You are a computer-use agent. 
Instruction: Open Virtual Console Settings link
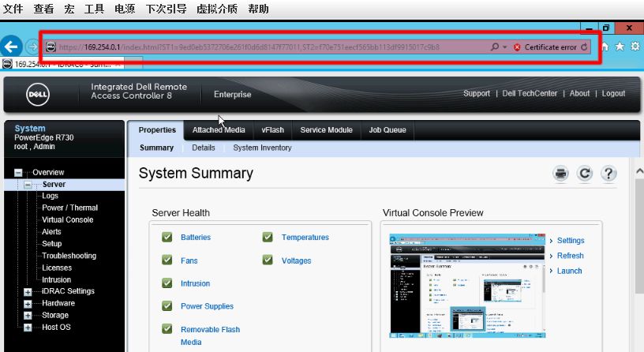[571, 241]
